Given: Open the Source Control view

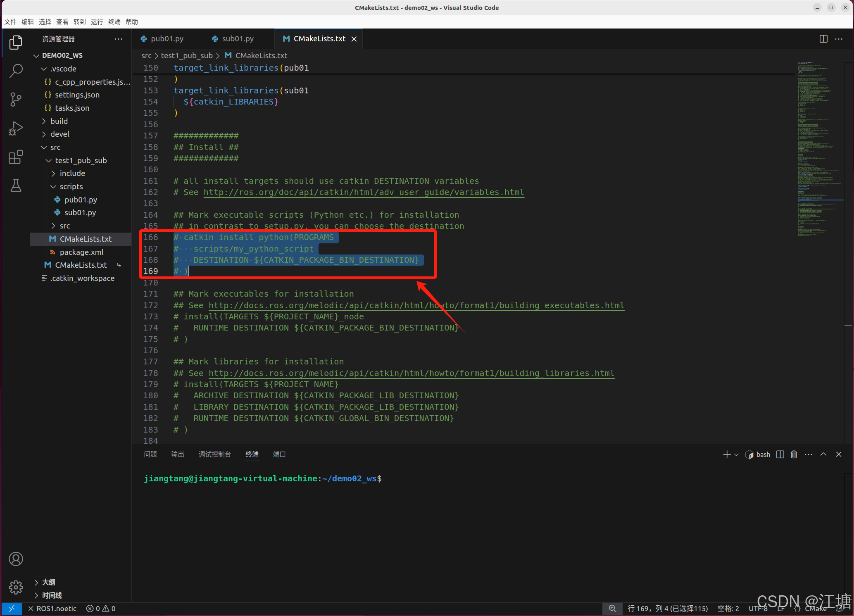Looking at the screenshot, I should pos(16,99).
